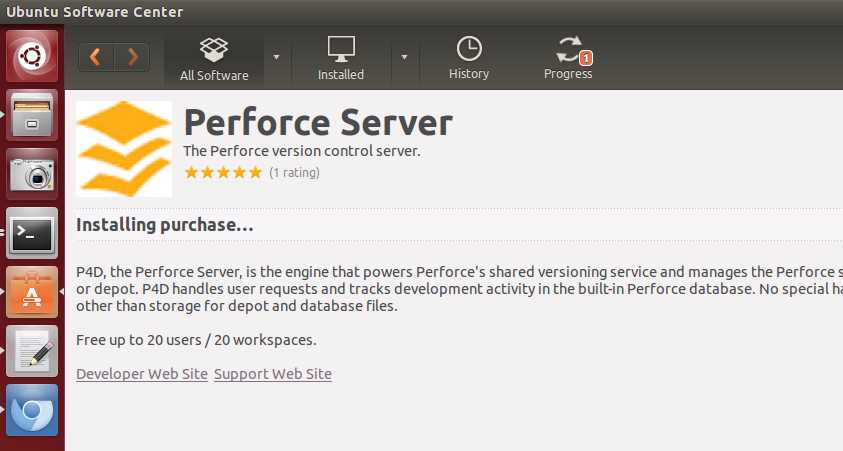The width and height of the screenshot is (843, 451).
Task: Expand the All Software dropdown arrow
Action: [276, 57]
